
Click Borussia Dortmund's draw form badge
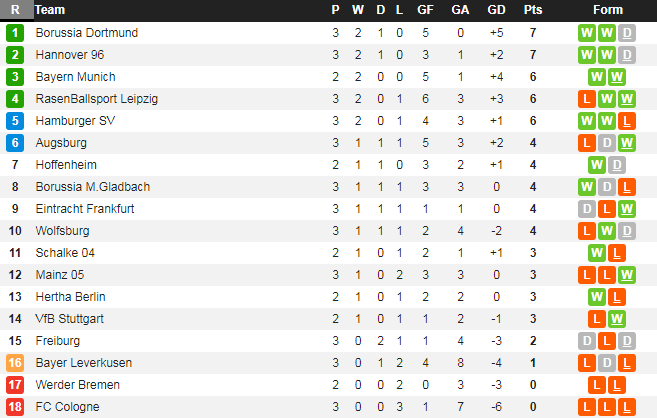(x=627, y=33)
